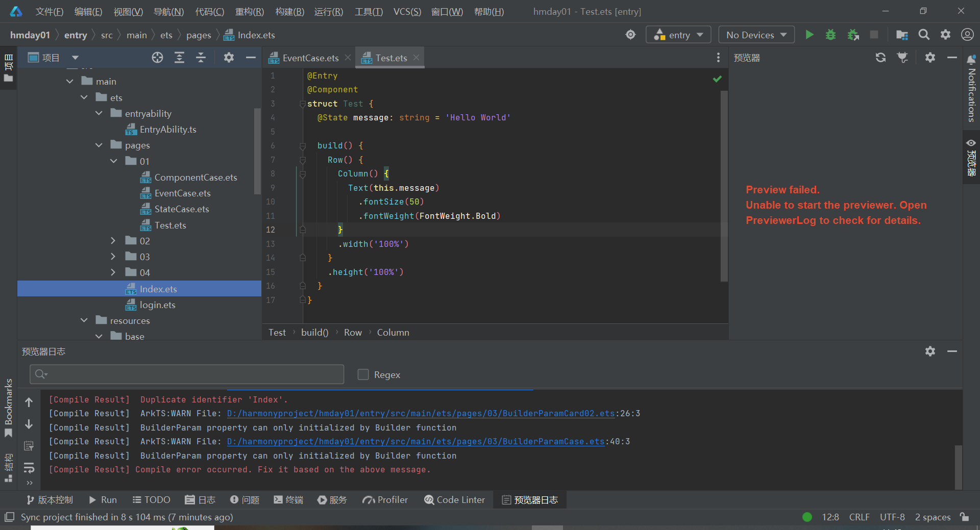Open Notifications side panel
Viewport: 980px width, 530px height.
[971, 89]
